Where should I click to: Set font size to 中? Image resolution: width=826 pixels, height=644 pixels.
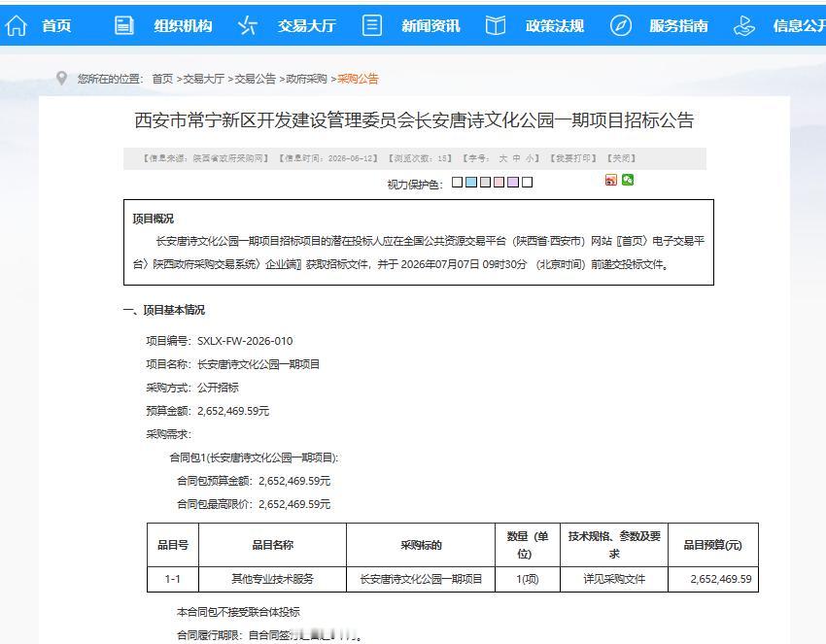[516, 158]
